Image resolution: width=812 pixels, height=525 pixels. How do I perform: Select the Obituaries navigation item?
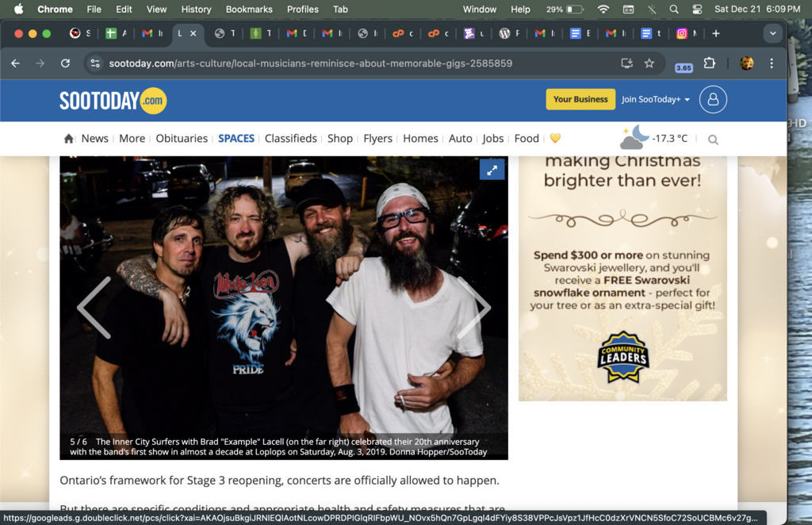click(x=182, y=139)
